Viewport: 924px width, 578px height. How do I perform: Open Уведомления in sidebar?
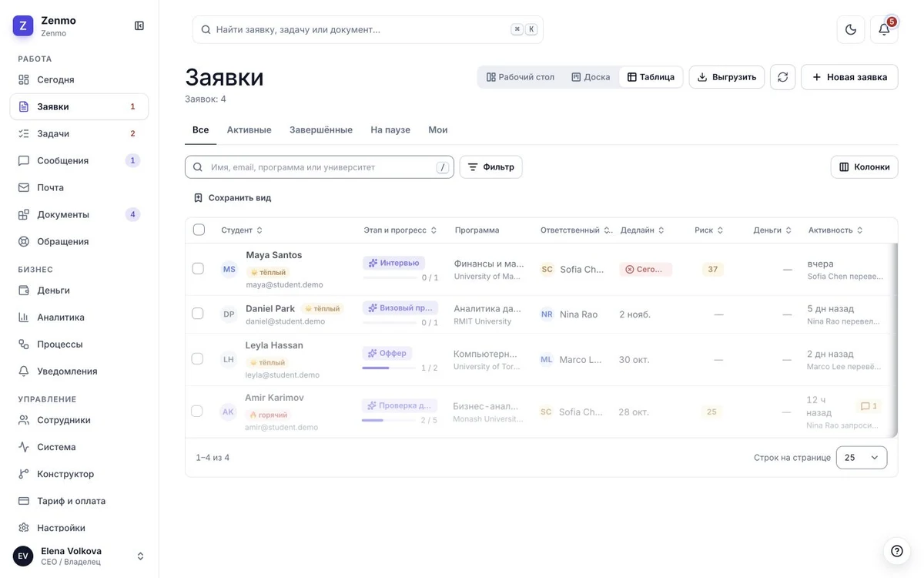coord(79,371)
